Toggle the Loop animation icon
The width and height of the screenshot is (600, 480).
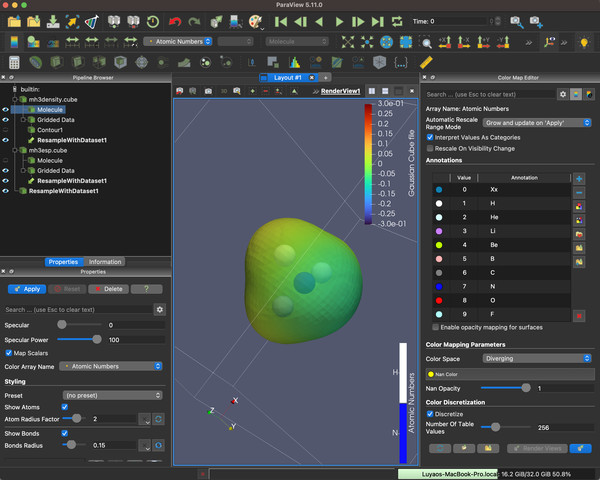click(x=399, y=21)
